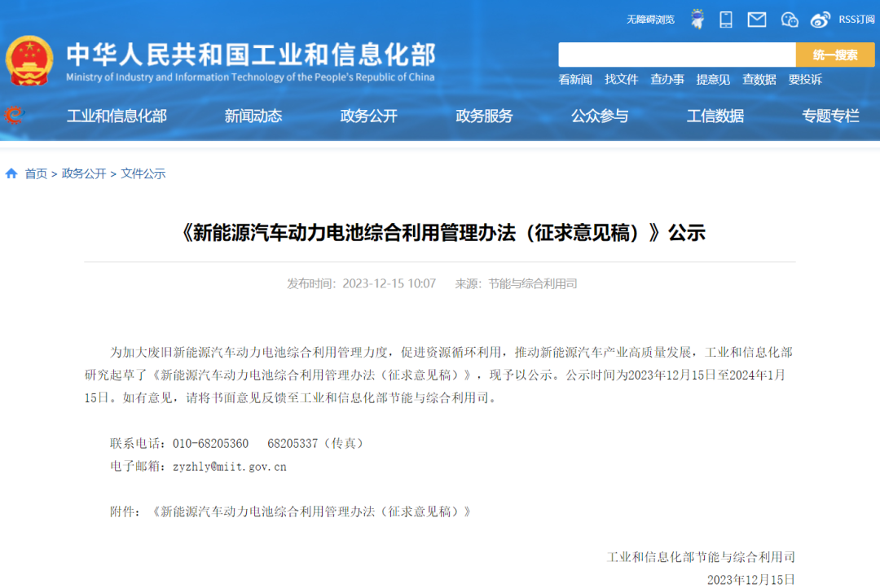Open the attachment 新能源汽车动力电池综合利用管理办法 link
The image size is (880, 588).
click(x=311, y=511)
